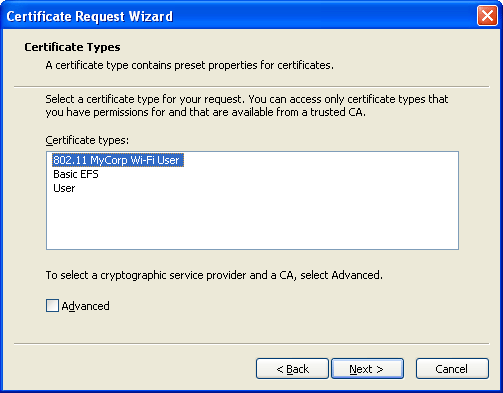
Task: Choose Basic EFS certificate type
Action: pyautogui.click(x=76, y=174)
